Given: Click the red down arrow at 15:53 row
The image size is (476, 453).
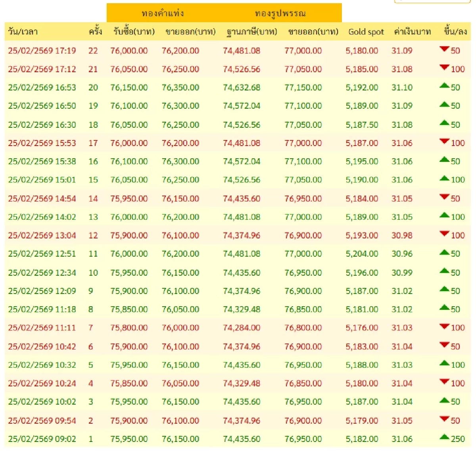Looking at the screenshot, I should click(444, 142).
